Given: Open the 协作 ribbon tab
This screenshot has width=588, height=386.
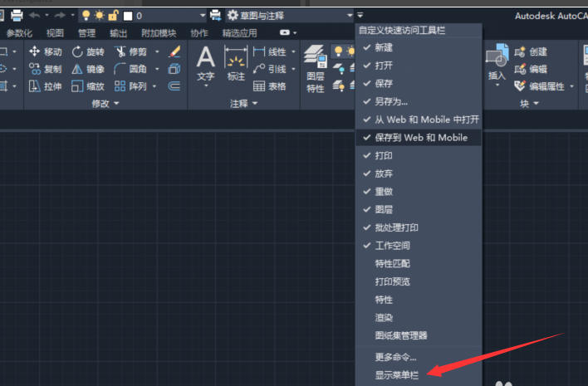Looking at the screenshot, I should point(199,33).
